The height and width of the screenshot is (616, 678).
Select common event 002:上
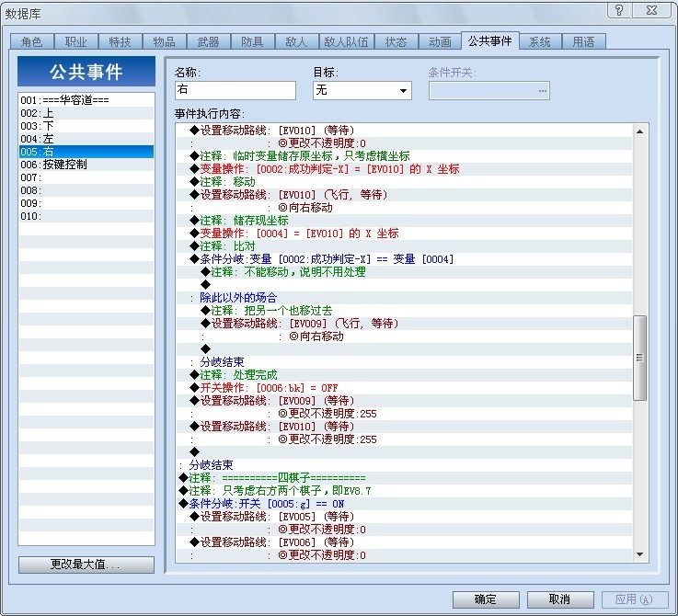(86, 113)
